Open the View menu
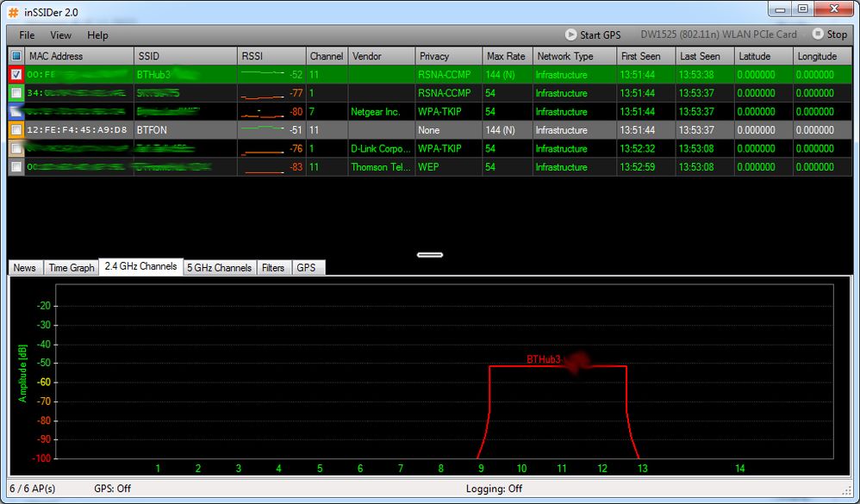 pyautogui.click(x=61, y=35)
